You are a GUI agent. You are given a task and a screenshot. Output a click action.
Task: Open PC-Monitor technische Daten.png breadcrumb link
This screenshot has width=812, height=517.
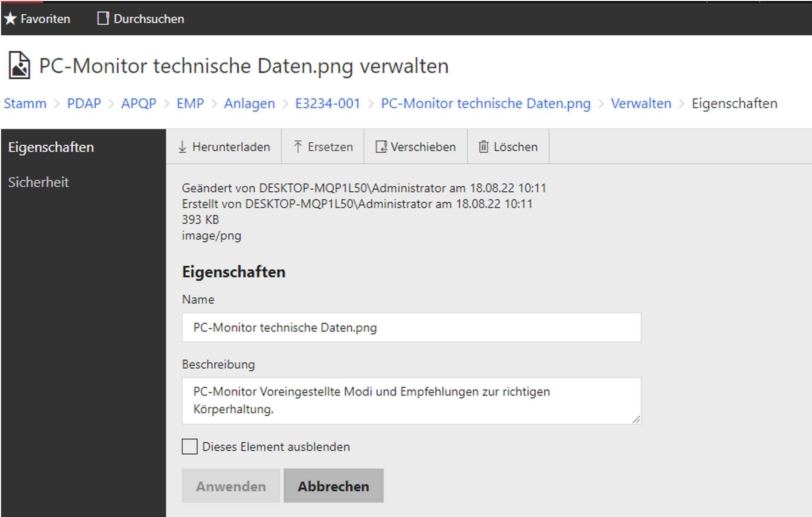click(x=486, y=103)
